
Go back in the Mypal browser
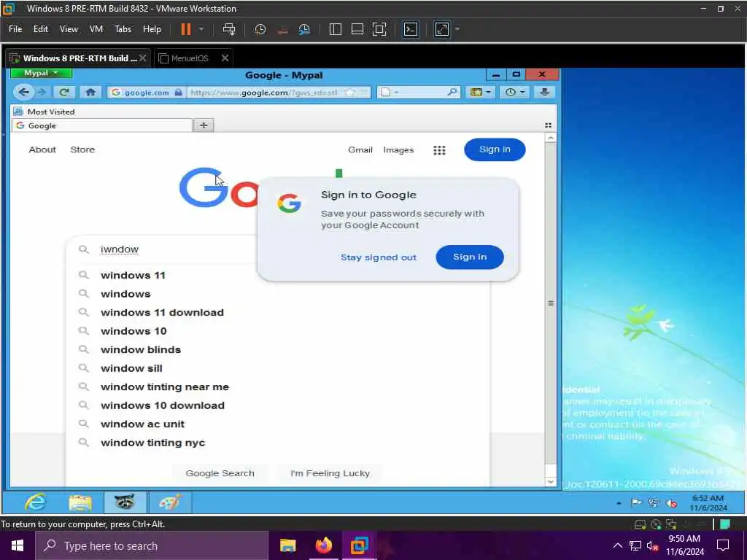(x=24, y=92)
